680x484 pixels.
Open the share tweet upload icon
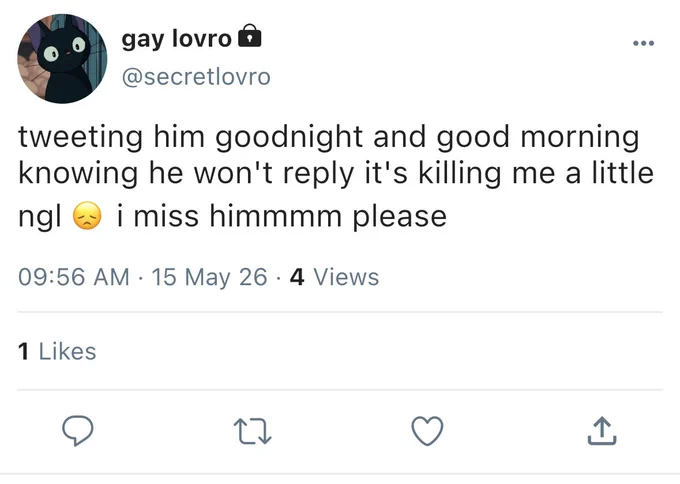[602, 431]
